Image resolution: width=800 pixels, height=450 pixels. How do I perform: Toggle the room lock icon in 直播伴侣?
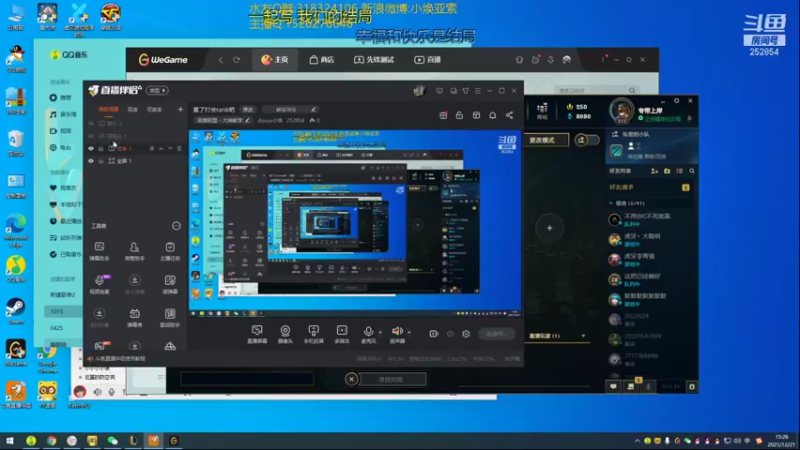point(459,115)
